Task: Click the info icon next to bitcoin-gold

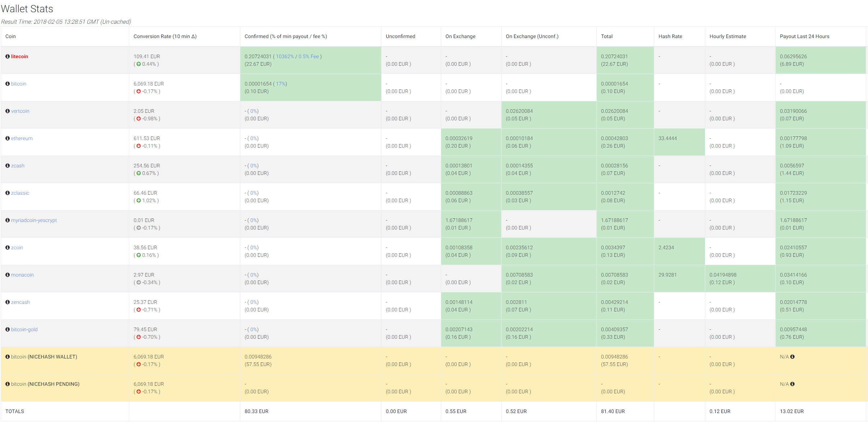Action: tap(8, 329)
